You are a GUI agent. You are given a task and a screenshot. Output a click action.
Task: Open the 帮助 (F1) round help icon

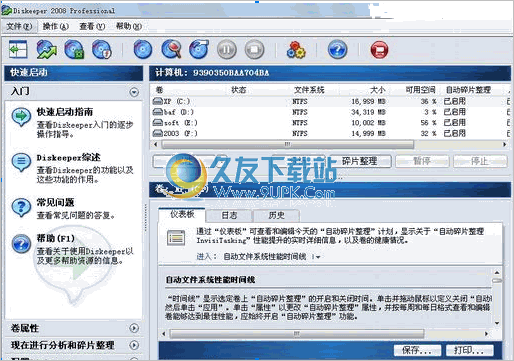click(21, 244)
